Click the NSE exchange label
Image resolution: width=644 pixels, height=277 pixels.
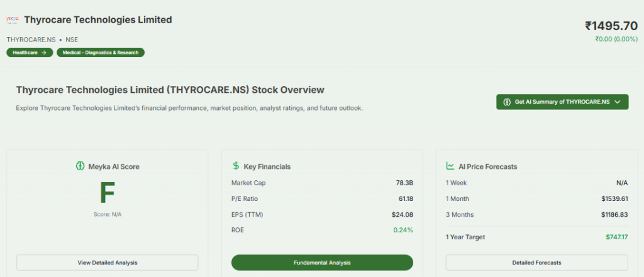pyautogui.click(x=72, y=40)
